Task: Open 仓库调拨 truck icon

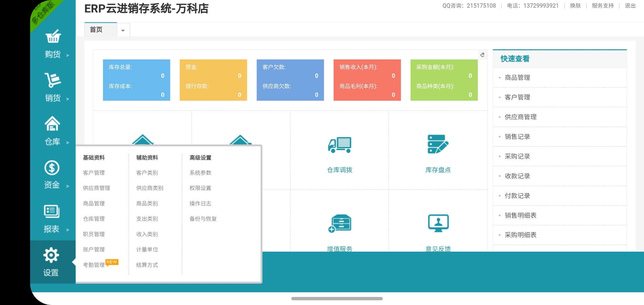Action: point(339,145)
